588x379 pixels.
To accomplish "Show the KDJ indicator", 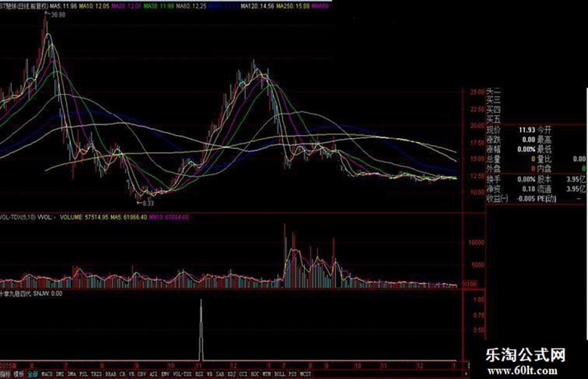I will pyautogui.click(x=231, y=374).
